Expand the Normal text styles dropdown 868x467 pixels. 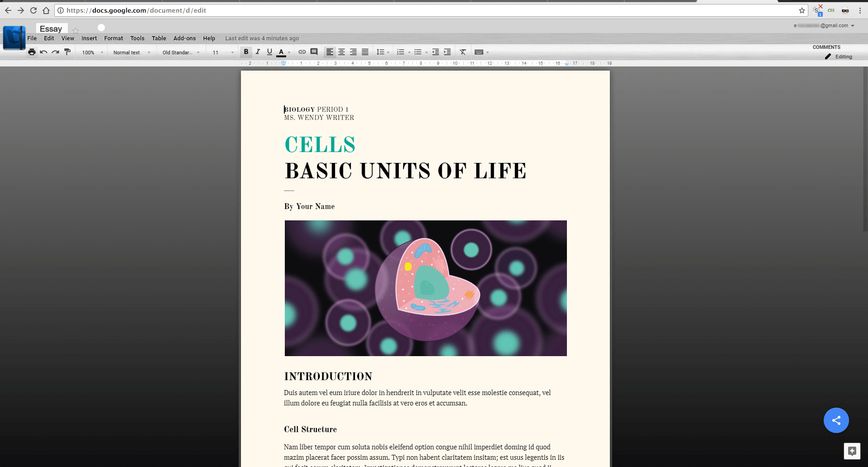click(x=131, y=52)
